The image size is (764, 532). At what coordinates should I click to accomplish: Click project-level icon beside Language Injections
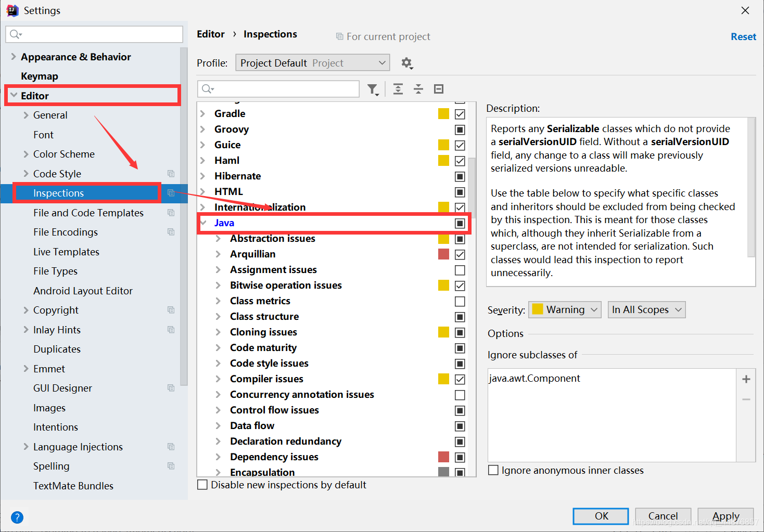pyautogui.click(x=171, y=446)
